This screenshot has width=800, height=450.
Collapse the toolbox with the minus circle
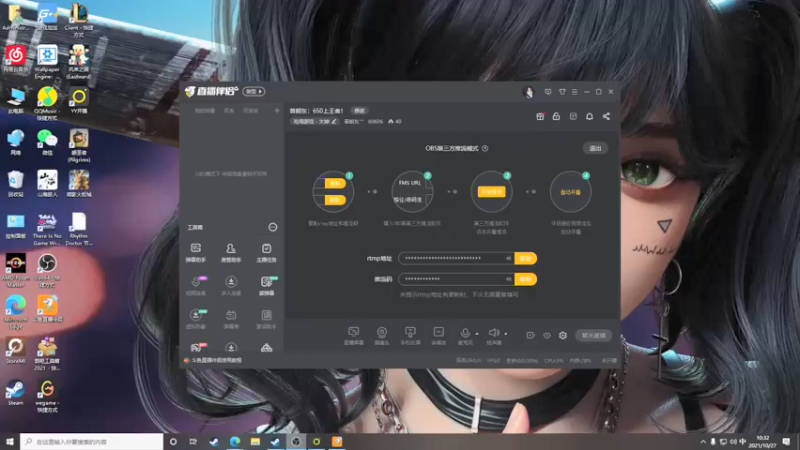tap(273, 227)
